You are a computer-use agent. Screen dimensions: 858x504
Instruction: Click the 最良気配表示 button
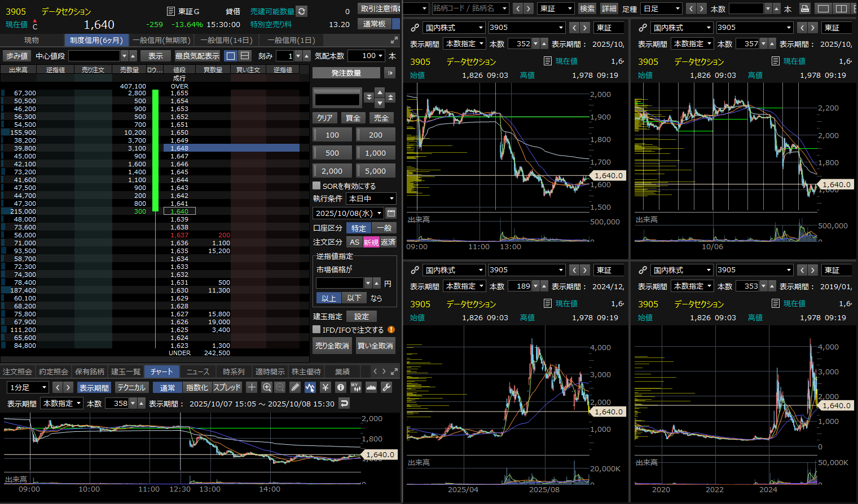click(x=197, y=56)
